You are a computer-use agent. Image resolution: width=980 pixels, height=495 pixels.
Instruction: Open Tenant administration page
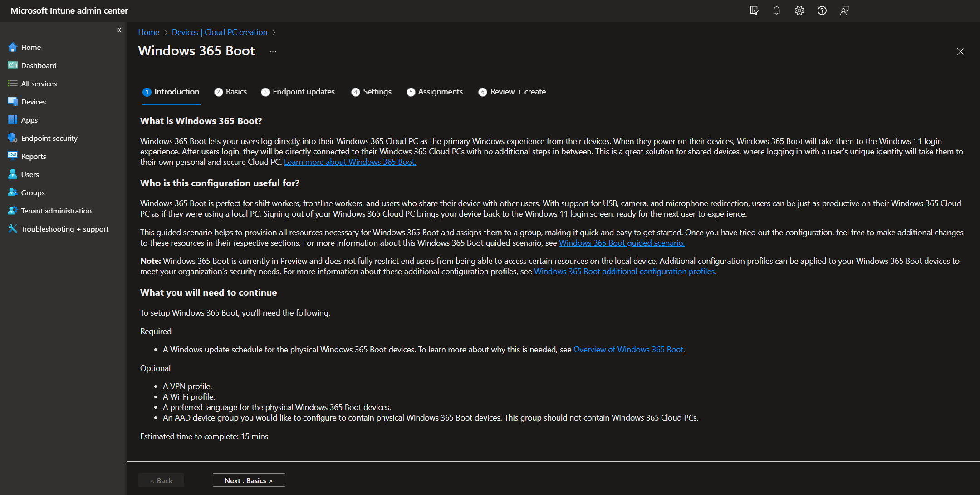[x=56, y=211]
